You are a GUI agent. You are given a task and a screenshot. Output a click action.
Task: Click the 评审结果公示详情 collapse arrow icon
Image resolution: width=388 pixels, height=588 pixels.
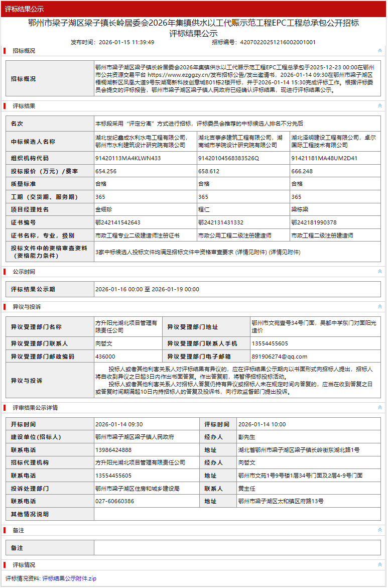[x=380, y=408]
